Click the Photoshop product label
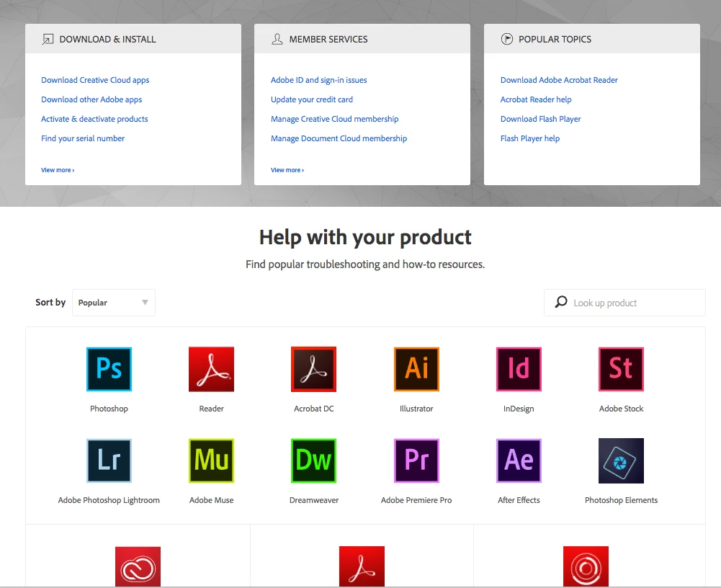 click(x=109, y=409)
